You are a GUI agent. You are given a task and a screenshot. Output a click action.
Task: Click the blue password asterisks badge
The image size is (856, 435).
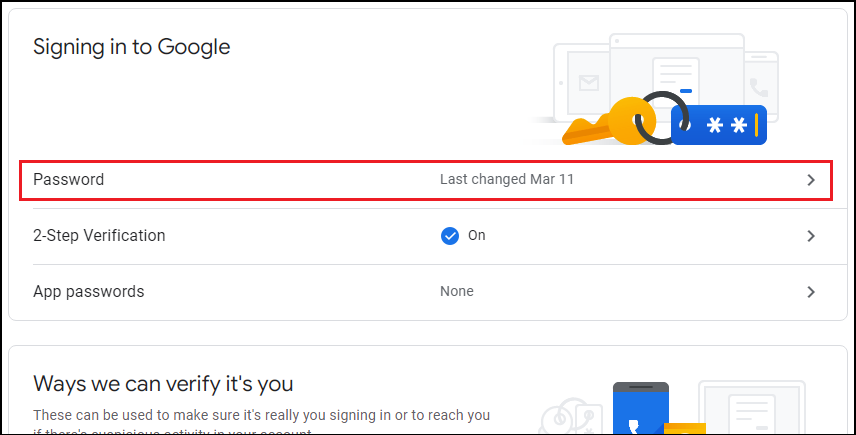click(720, 124)
